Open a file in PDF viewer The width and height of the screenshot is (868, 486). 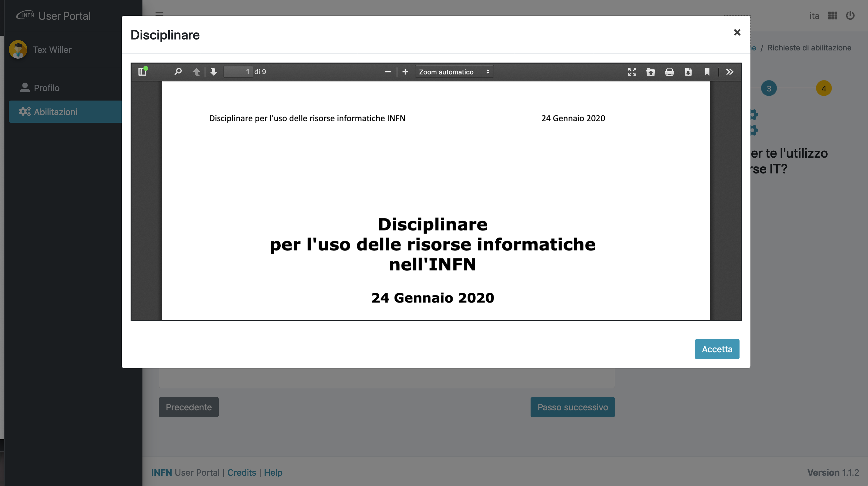point(651,72)
